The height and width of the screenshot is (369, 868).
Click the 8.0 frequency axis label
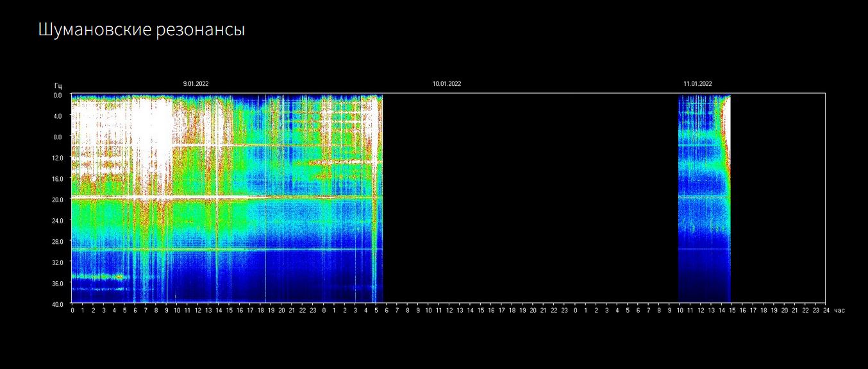click(58, 137)
